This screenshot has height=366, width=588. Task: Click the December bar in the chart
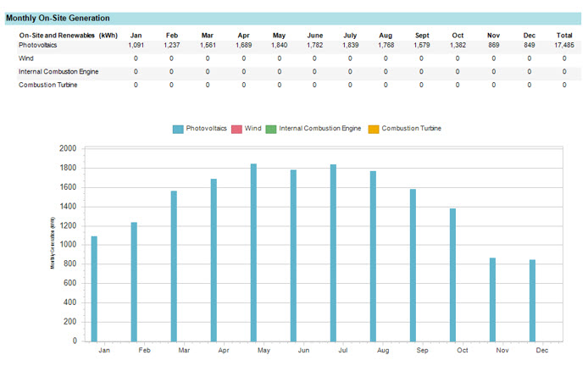tap(532, 301)
